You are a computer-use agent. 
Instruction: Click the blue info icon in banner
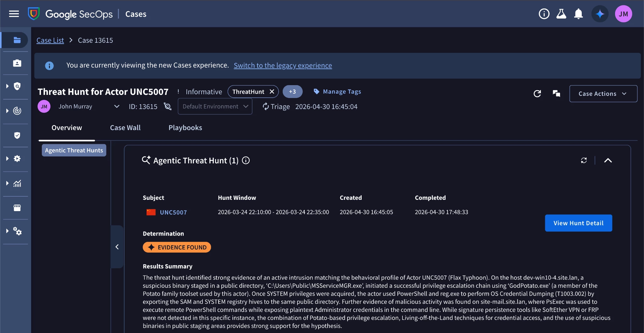click(49, 66)
